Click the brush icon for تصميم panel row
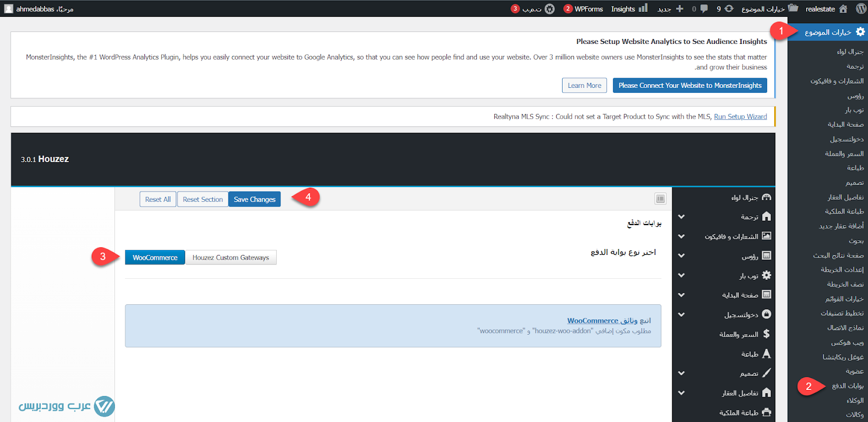The height and width of the screenshot is (422, 868). (767, 373)
